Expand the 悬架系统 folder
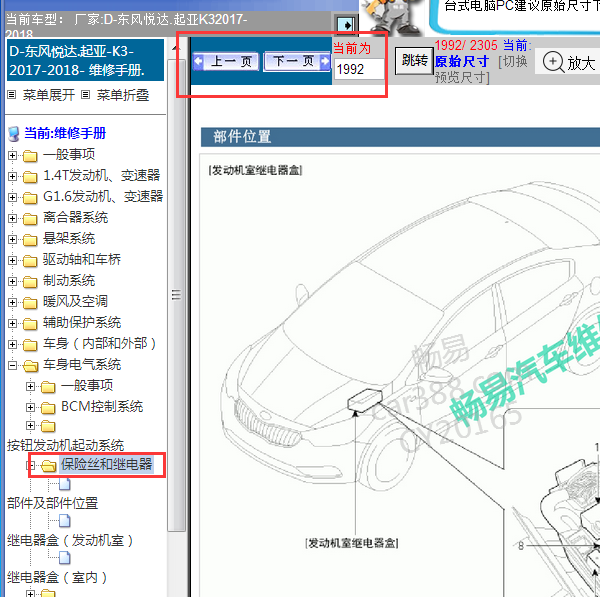 point(12,240)
